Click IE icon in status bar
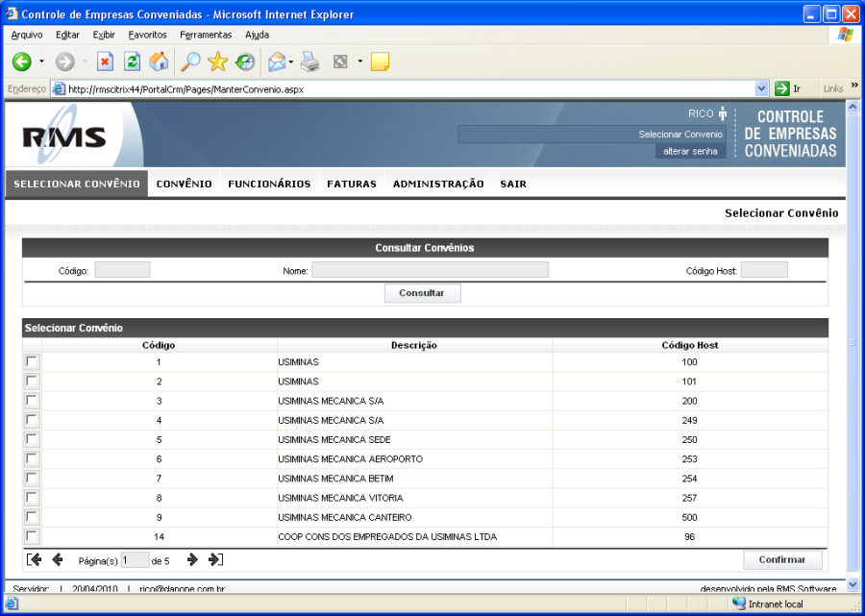 coord(12,604)
